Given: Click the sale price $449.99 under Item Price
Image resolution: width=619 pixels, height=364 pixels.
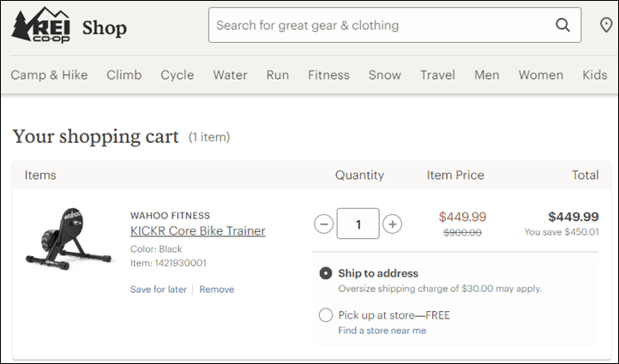Looking at the screenshot, I should (463, 217).
